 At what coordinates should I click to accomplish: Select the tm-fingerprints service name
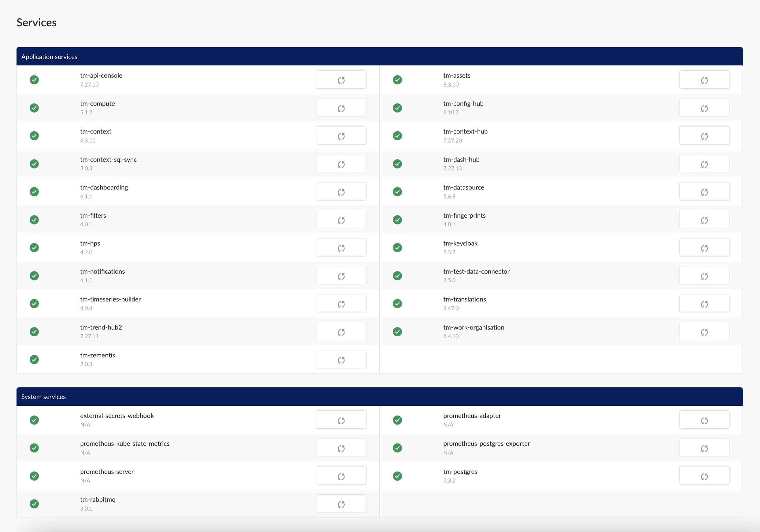tap(464, 216)
